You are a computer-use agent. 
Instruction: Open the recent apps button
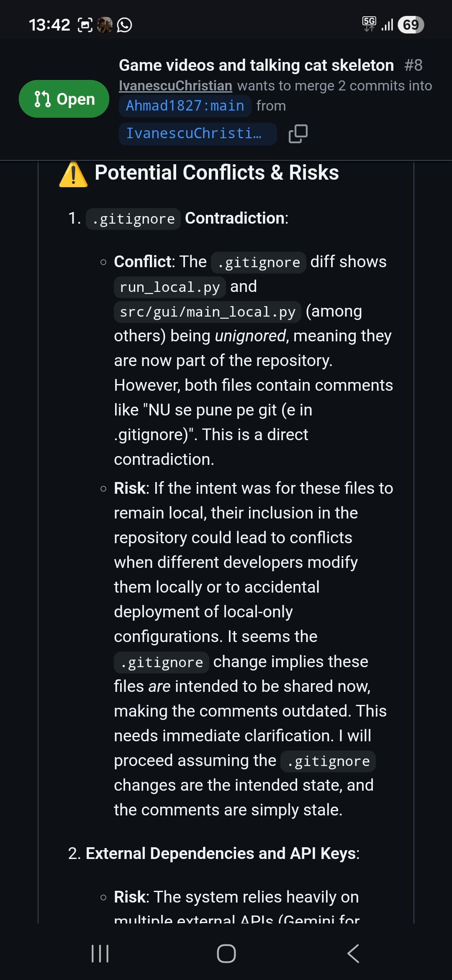[100, 954]
